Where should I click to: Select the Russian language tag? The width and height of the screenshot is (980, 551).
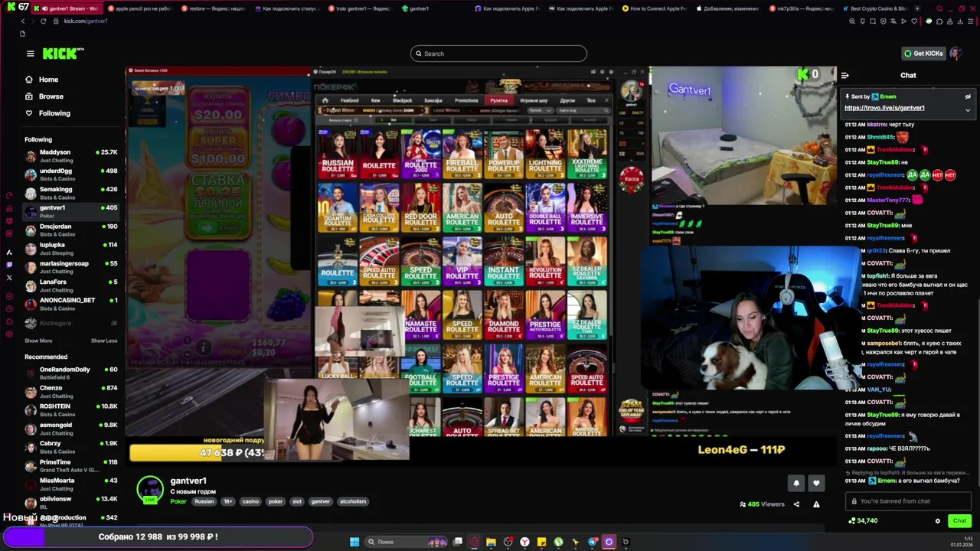click(204, 501)
